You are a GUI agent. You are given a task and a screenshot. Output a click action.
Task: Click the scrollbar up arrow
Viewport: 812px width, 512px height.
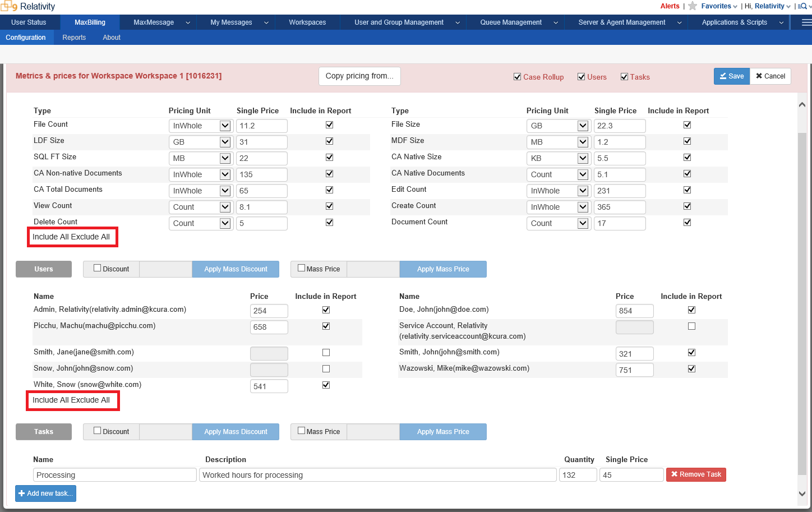click(x=802, y=105)
